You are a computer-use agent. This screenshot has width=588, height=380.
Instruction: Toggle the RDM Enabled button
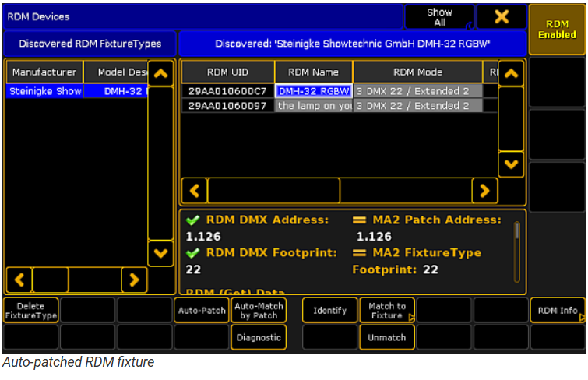557,30
